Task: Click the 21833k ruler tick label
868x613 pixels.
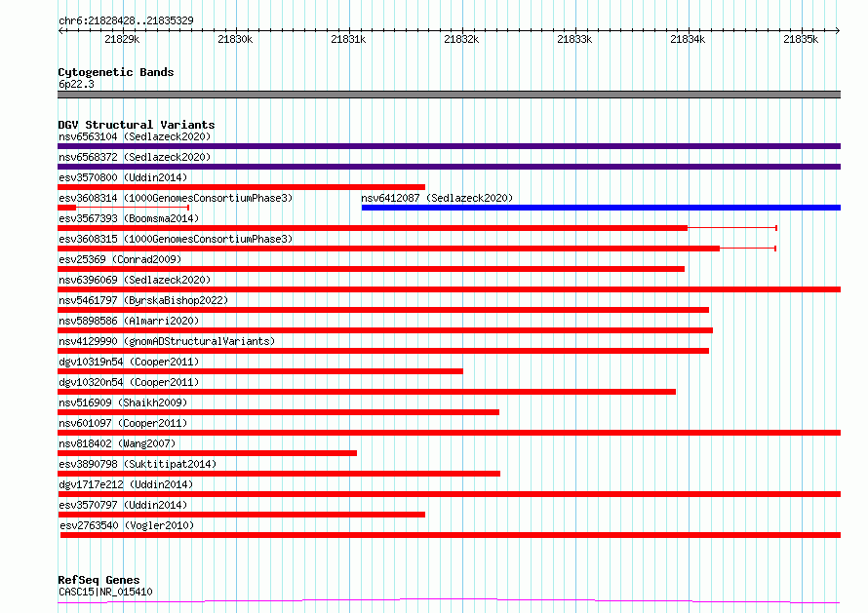Action: point(574,39)
